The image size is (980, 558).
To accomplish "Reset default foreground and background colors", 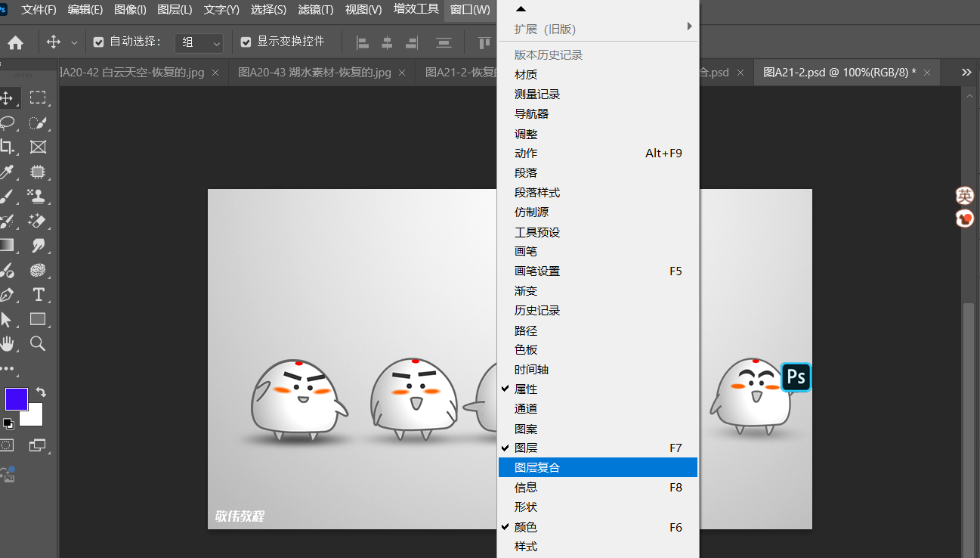I will [x=8, y=423].
